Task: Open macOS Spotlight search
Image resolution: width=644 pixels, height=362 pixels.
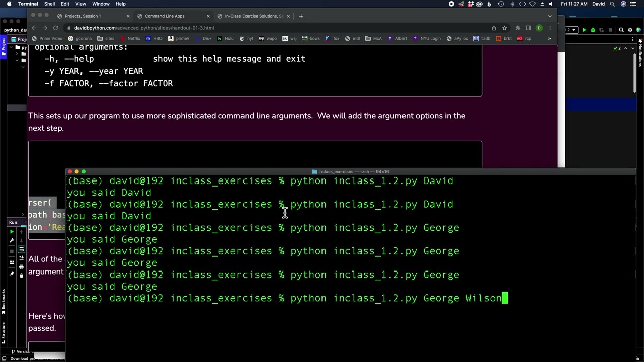Action: point(612,4)
